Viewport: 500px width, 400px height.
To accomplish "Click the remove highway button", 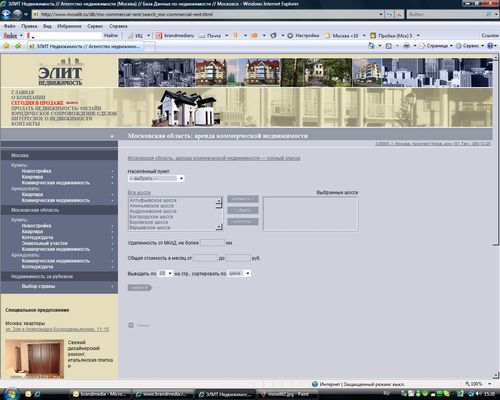I will (243, 210).
